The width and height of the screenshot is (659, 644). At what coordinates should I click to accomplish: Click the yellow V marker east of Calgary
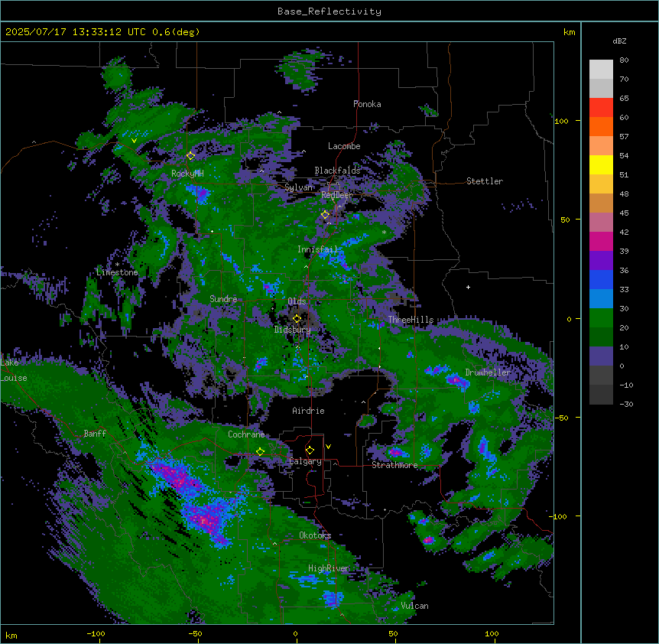[328, 447]
